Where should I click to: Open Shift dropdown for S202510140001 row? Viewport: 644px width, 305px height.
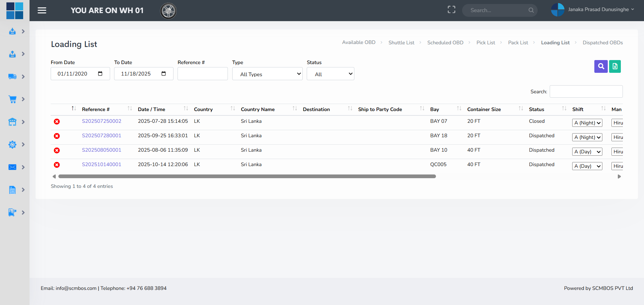(587, 166)
